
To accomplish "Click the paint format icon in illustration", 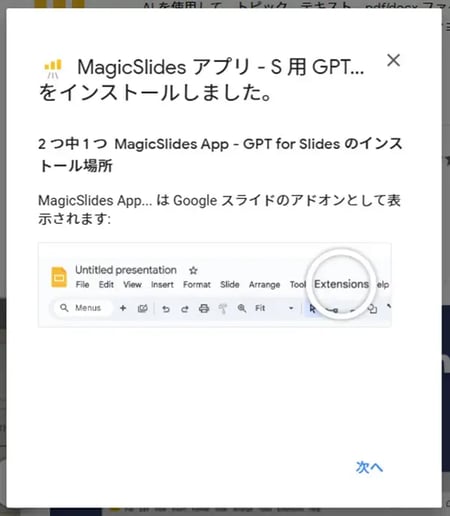I will pyautogui.click(x=223, y=309).
